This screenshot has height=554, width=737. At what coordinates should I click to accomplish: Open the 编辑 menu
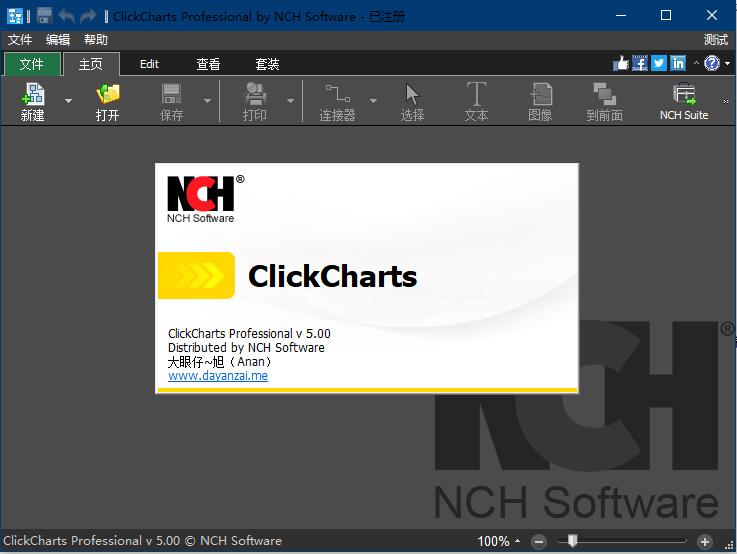58,39
